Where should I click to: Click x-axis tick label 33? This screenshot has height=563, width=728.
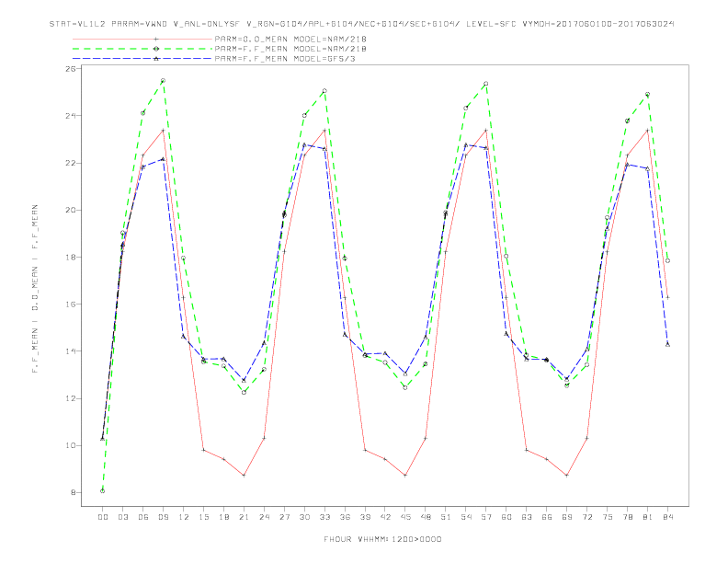pos(324,517)
